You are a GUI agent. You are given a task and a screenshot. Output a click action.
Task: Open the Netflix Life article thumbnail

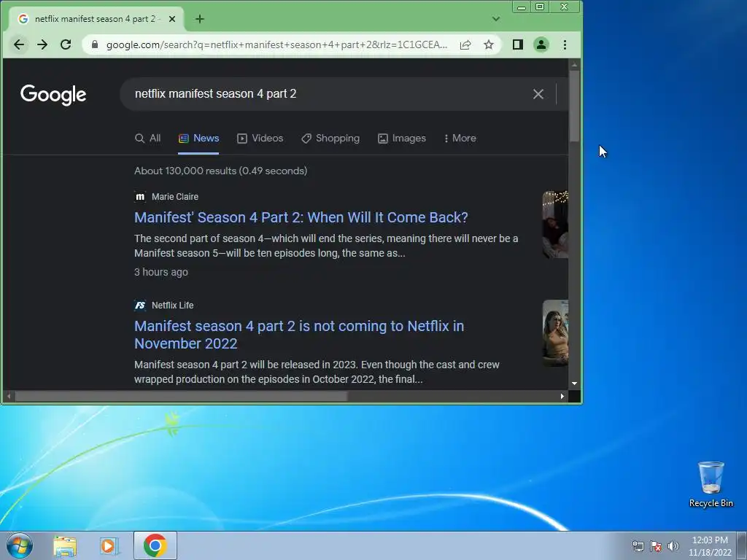click(555, 333)
